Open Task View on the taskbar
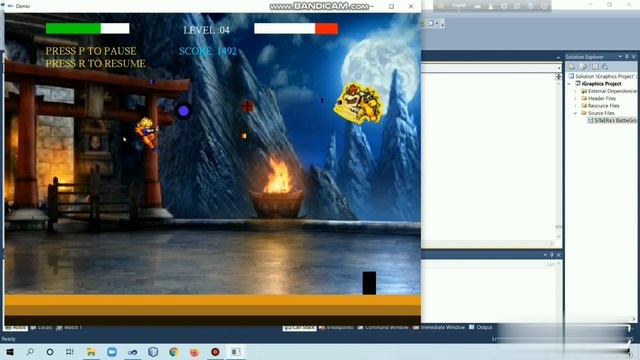 click(70, 351)
